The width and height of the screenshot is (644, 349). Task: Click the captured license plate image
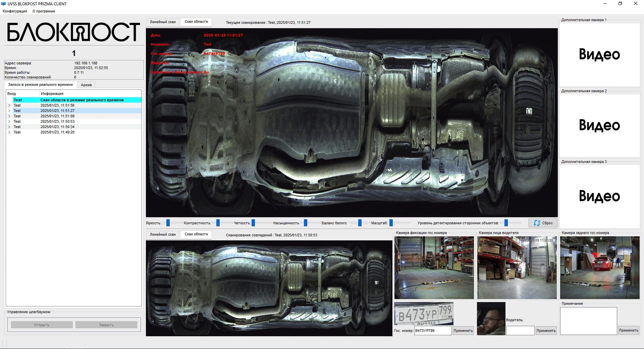coord(424,313)
